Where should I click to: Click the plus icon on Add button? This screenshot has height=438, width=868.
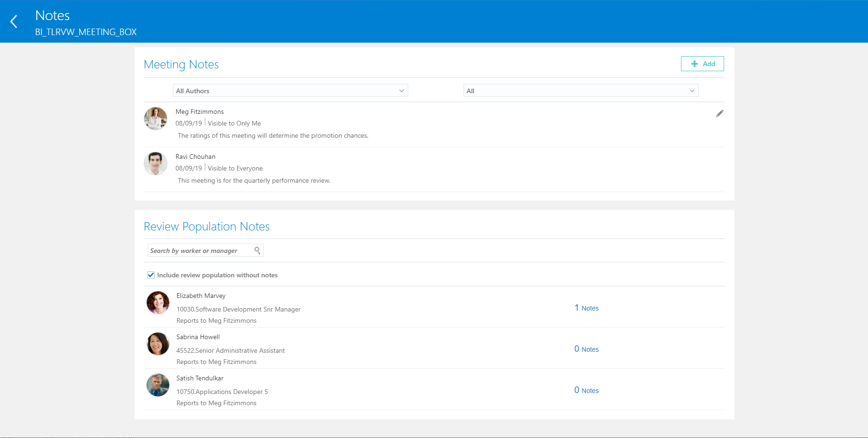pos(695,64)
